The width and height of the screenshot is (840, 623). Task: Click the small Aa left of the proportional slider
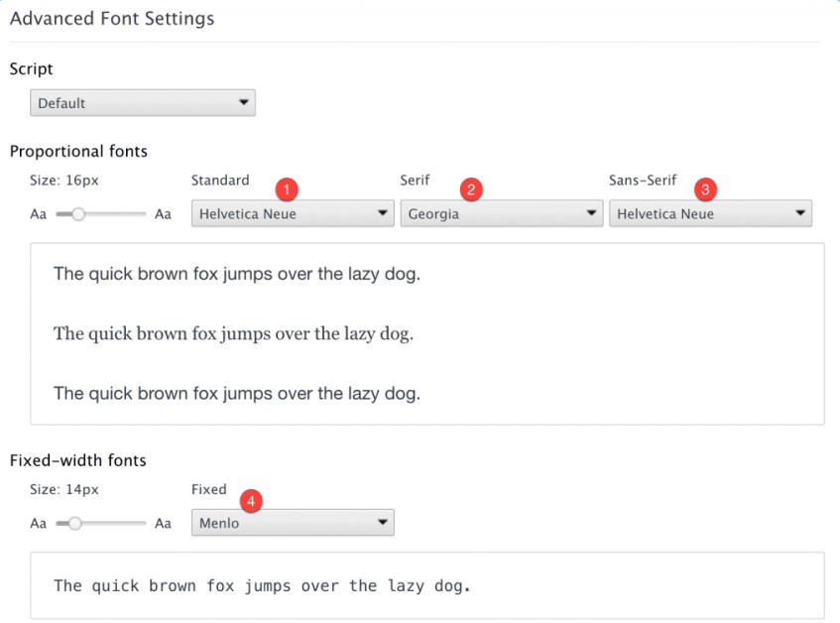(38, 214)
